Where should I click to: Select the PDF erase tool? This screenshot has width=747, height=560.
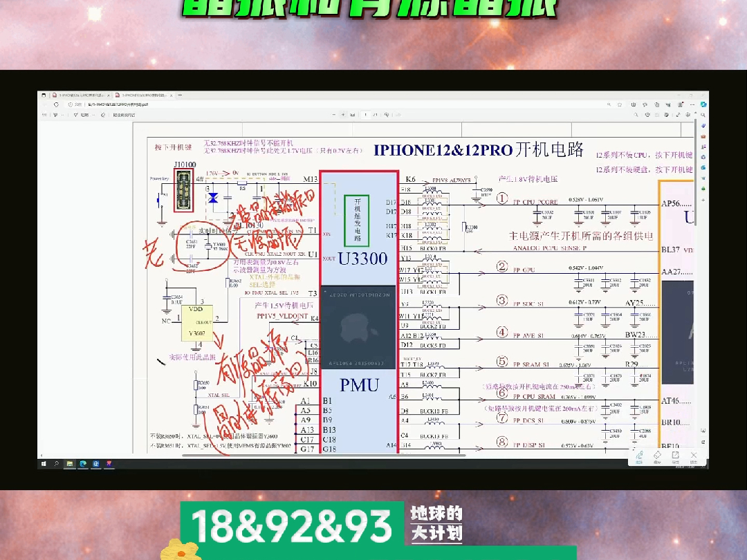point(103,115)
